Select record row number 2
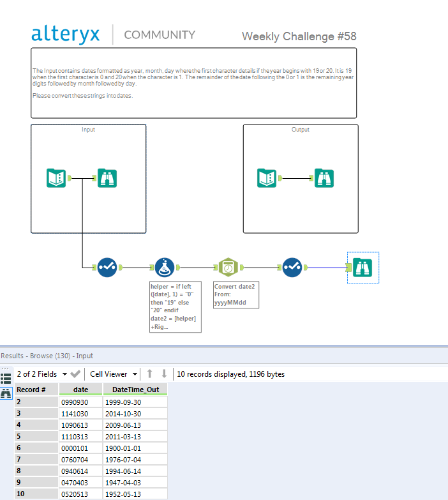This screenshot has height=500, width=448. pos(36,402)
